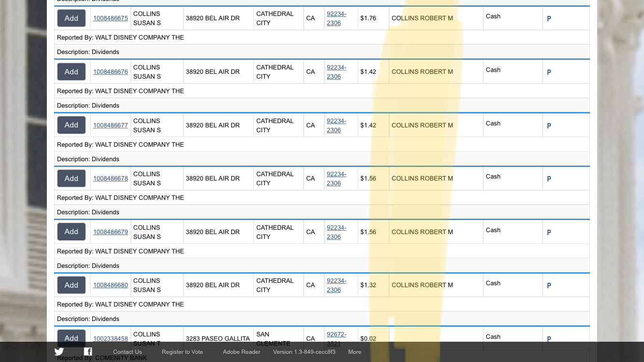Open More footer menu
Viewport: 644px width, 362px height.
(355, 352)
